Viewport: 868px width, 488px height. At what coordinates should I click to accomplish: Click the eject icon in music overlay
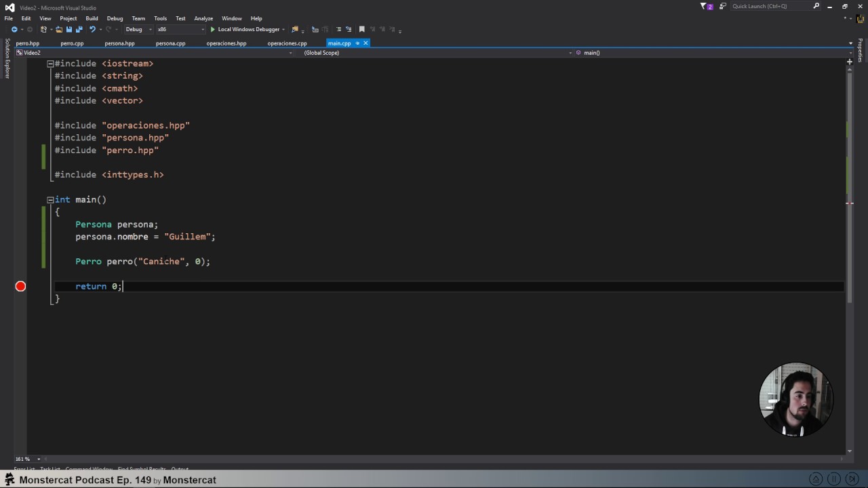pyautogui.click(x=816, y=479)
